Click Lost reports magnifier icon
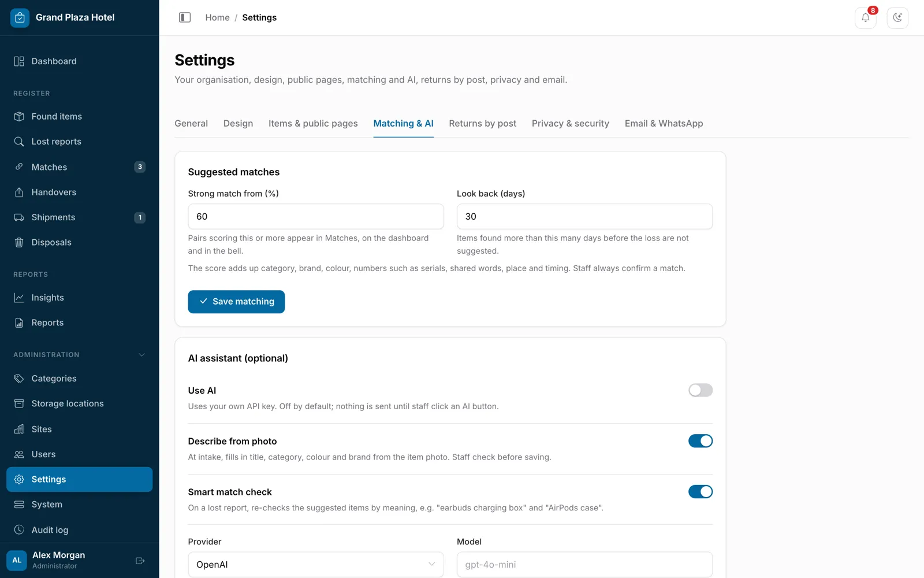The image size is (924, 578). pyautogui.click(x=19, y=142)
